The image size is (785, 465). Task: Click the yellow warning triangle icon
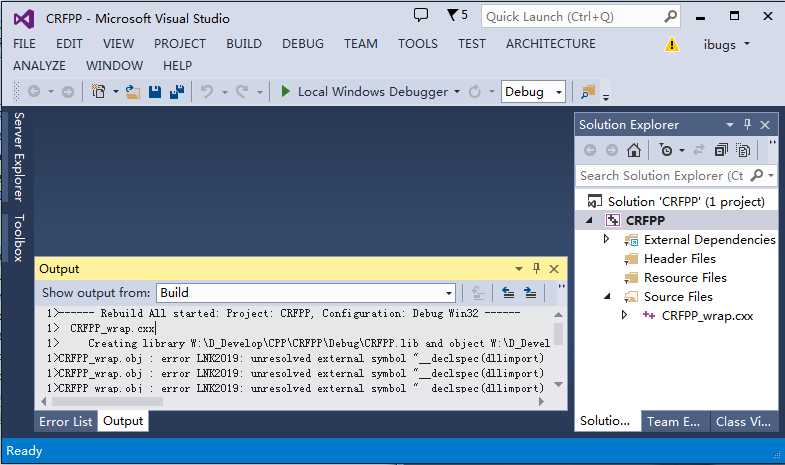tap(671, 45)
